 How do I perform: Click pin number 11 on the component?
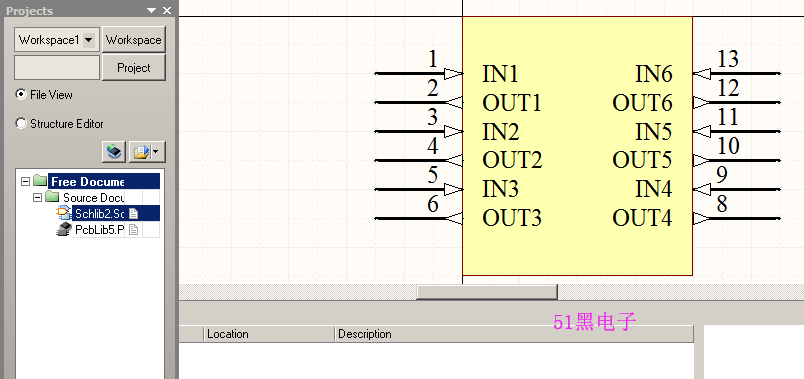pos(728,117)
